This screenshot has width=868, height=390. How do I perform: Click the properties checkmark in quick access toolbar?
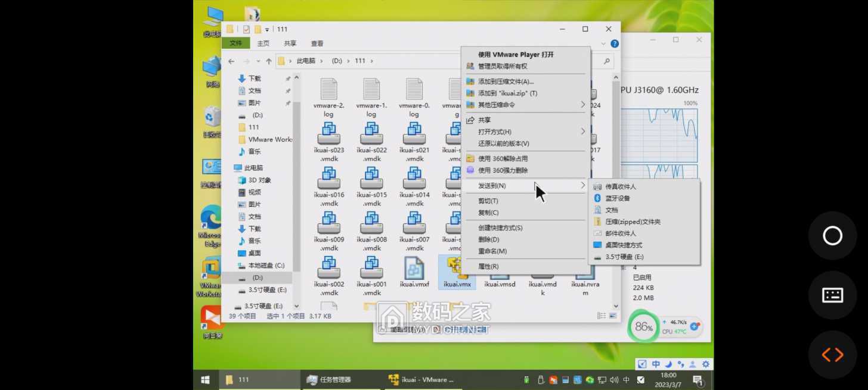pos(246,29)
